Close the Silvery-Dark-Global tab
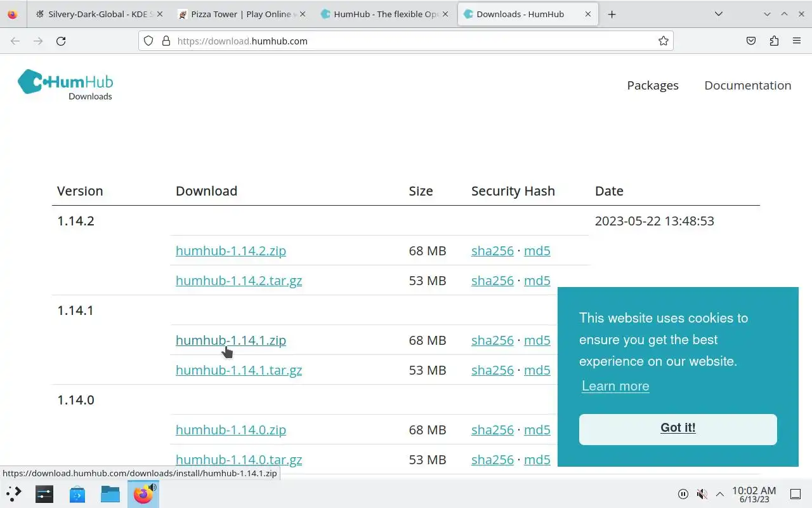Viewport: 812px width, 508px height. [159, 14]
